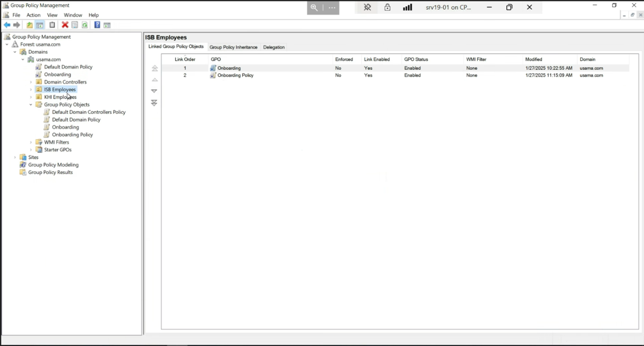The image size is (644, 346).
Task: Expand the KHI Employees organizational unit
Action: point(31,97)
